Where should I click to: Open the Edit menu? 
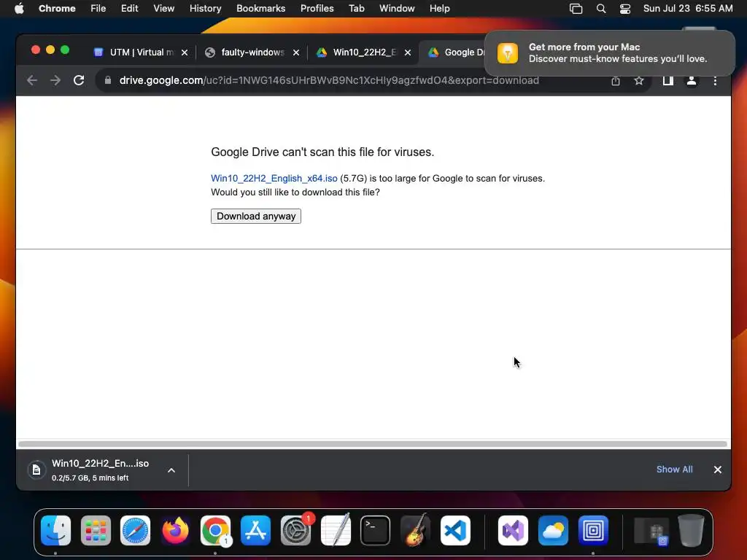pos(130,9)
